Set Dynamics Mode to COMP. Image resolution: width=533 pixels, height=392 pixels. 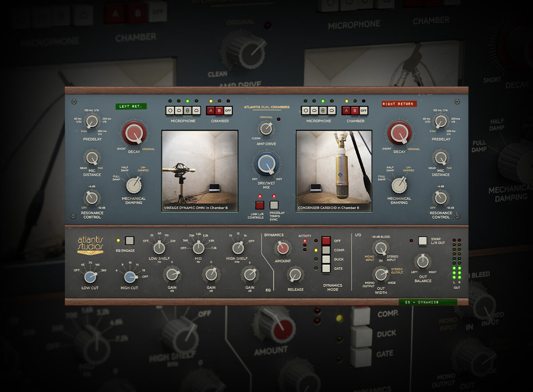[x=326, y=250]
